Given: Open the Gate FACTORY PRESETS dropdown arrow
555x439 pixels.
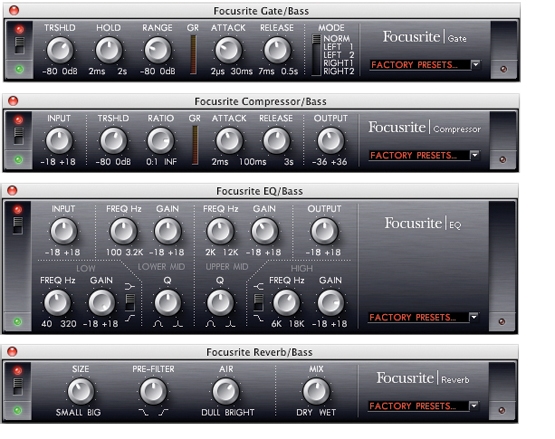Looking at the screenshot, I should pos(475,65).
